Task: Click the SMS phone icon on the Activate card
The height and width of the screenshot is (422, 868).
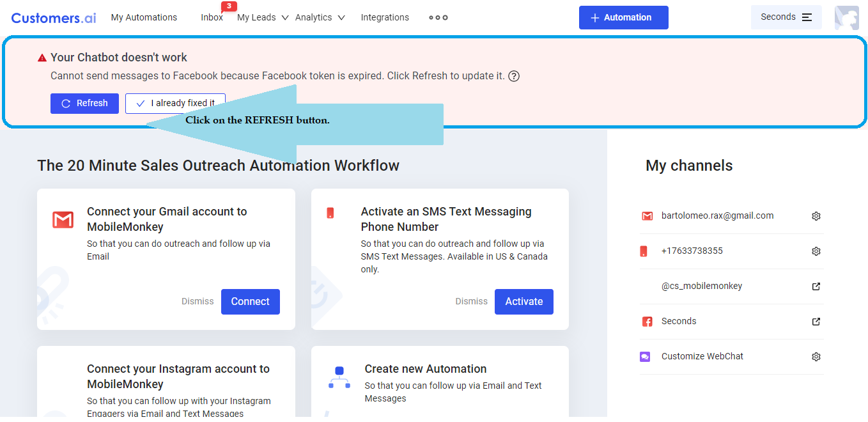Action: point(330,213)
